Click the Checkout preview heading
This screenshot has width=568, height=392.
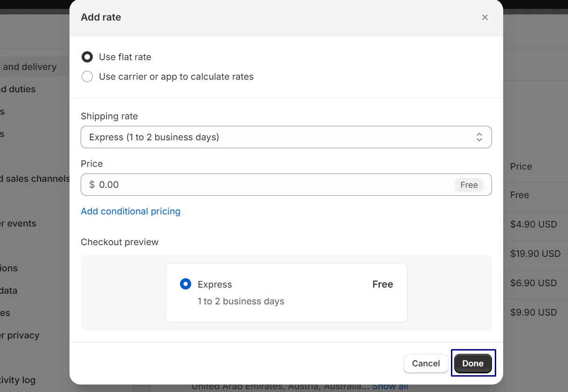point(119,242)
